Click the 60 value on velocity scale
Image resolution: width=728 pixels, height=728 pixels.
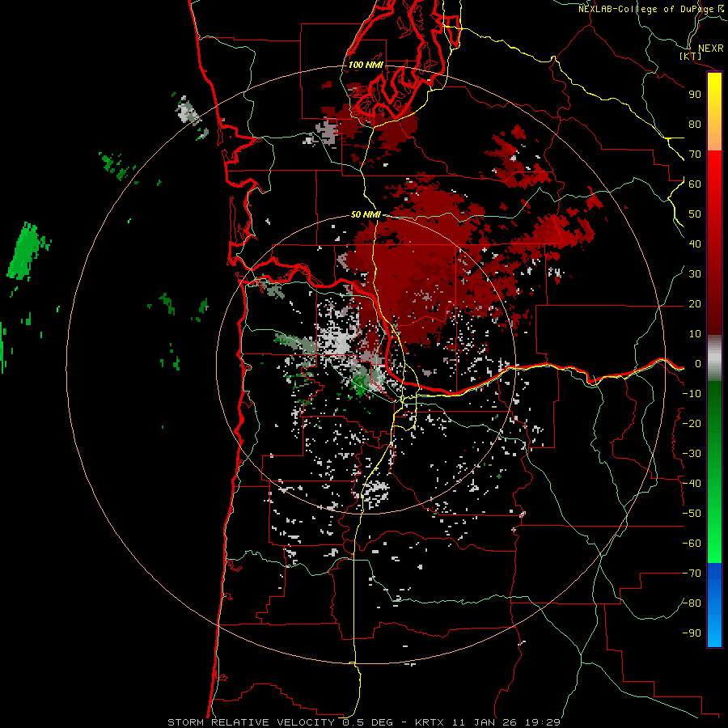click(695, 184)
